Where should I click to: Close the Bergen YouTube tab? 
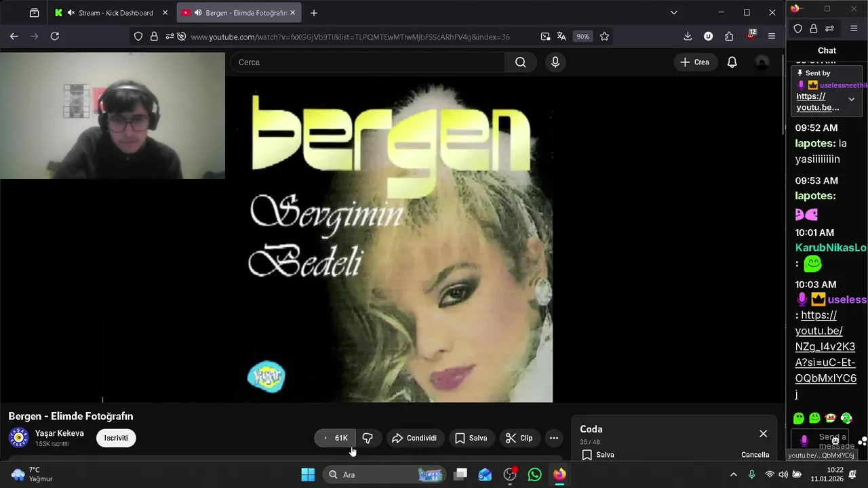293,13
